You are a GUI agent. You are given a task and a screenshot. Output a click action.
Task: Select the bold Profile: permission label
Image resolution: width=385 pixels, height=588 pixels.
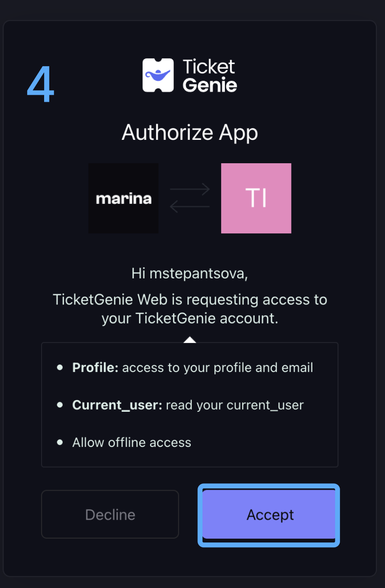click(95, 368)
